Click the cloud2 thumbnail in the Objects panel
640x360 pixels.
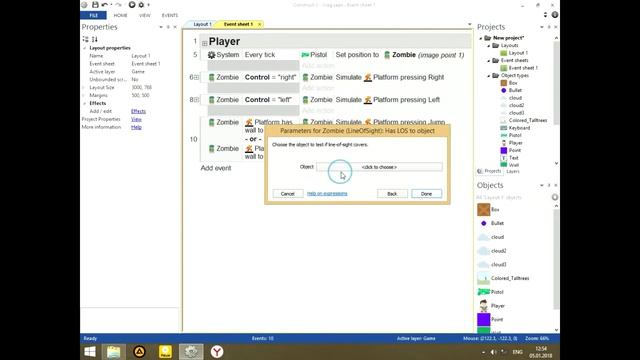point(484,251)
